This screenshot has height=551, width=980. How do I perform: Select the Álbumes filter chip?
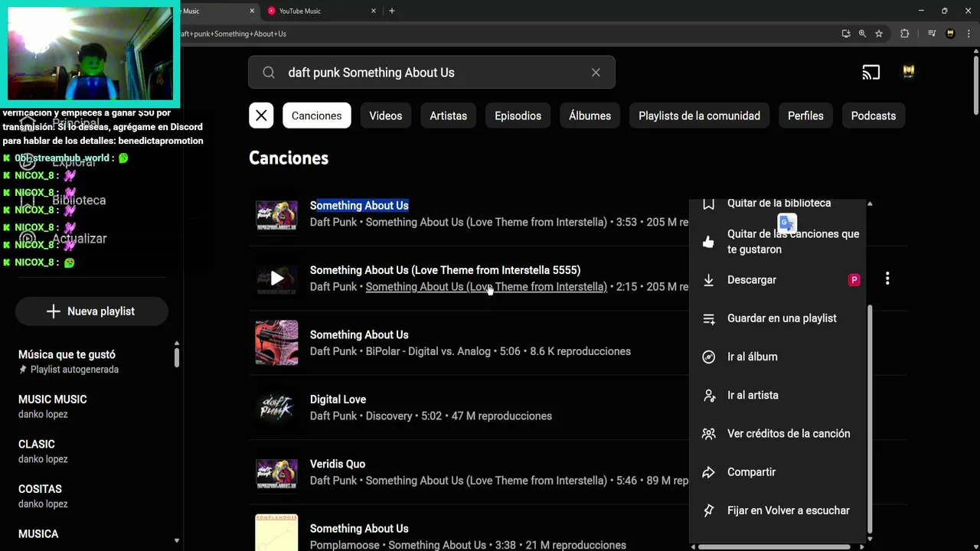(x=590, y=116)
